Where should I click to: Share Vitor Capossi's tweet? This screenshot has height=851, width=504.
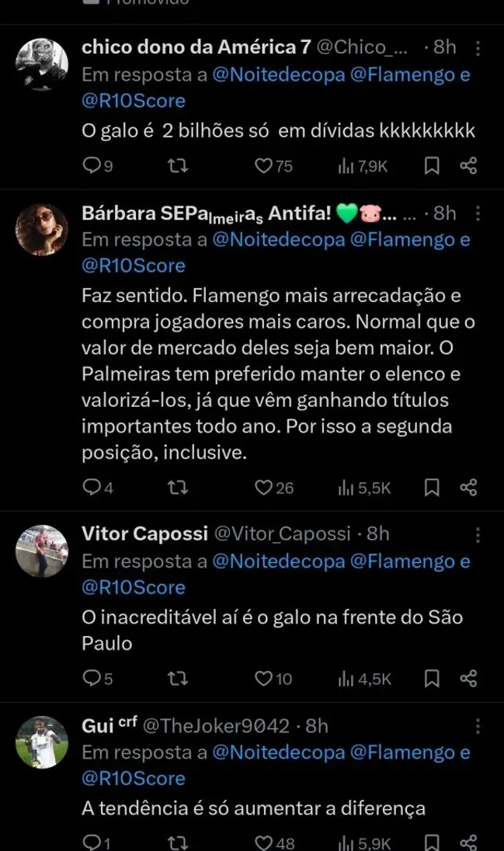tap(468, 679)
